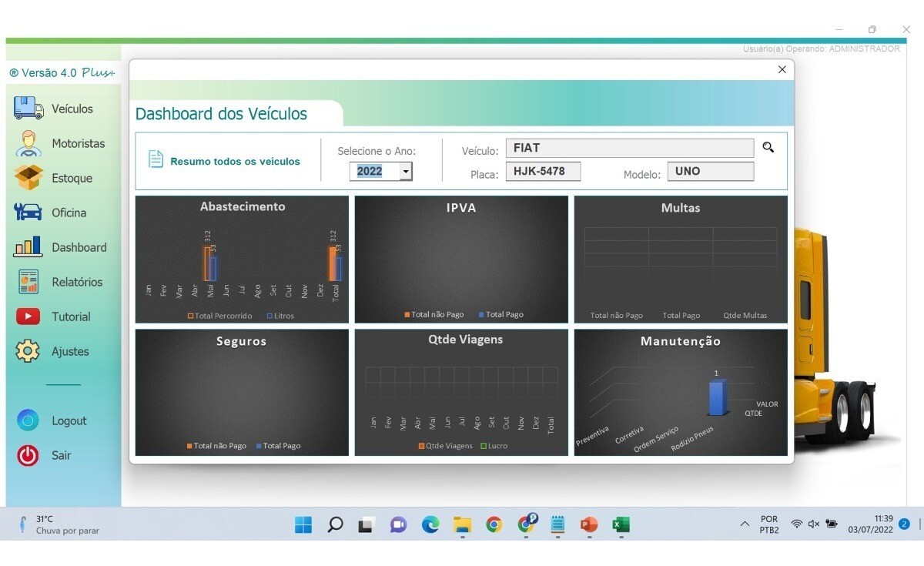Viewport: 924px width, 566px height.
Task: Expand the year selection dropdown arrow
Action: 405,172
